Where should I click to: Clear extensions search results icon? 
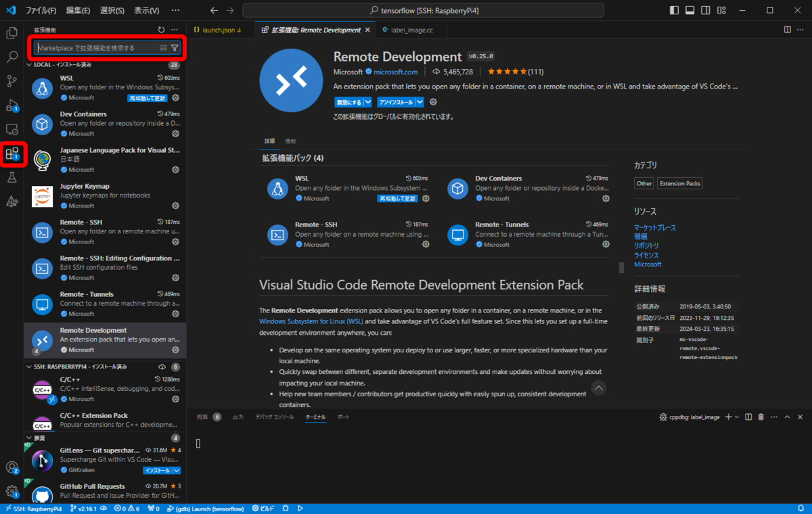pyautogui.click(x=163, y=48)
